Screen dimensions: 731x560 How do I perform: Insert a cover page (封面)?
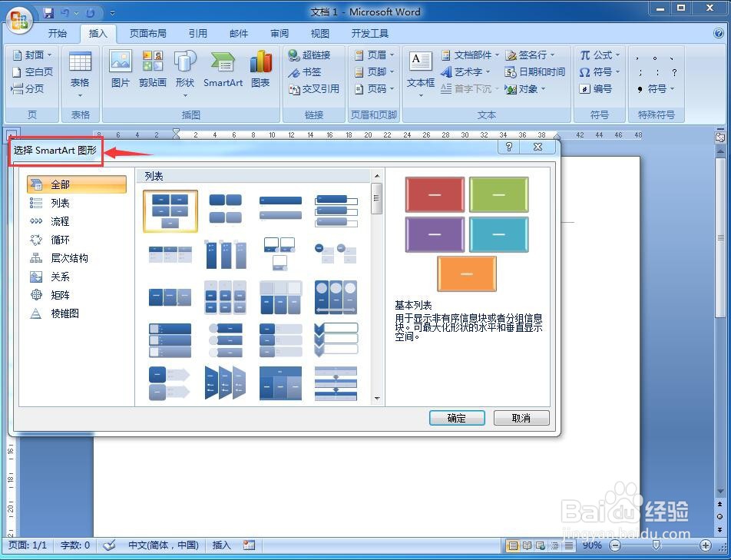click(32, 55)
